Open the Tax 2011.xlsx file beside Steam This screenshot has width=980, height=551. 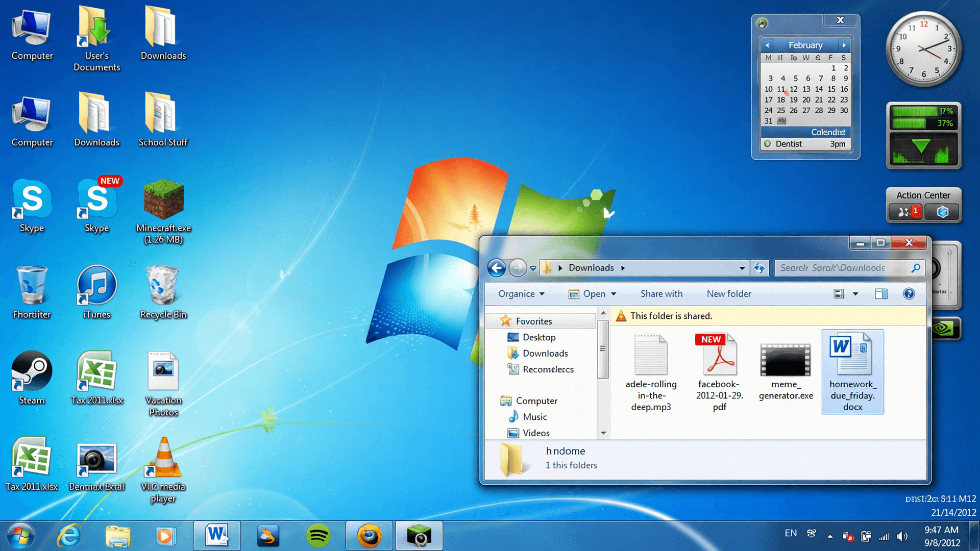[96, 378]
